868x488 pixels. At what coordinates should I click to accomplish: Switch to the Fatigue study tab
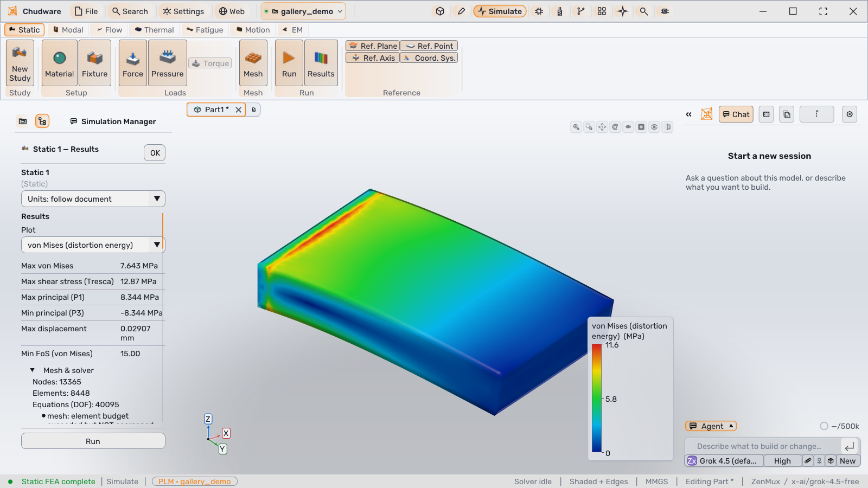coord(205,30)
